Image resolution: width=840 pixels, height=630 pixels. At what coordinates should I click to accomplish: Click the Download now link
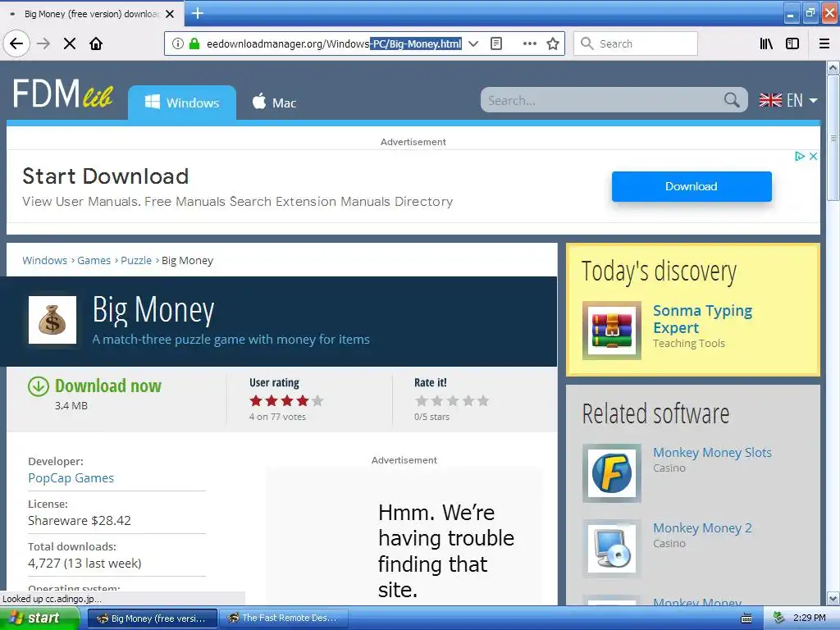[108, 386]
